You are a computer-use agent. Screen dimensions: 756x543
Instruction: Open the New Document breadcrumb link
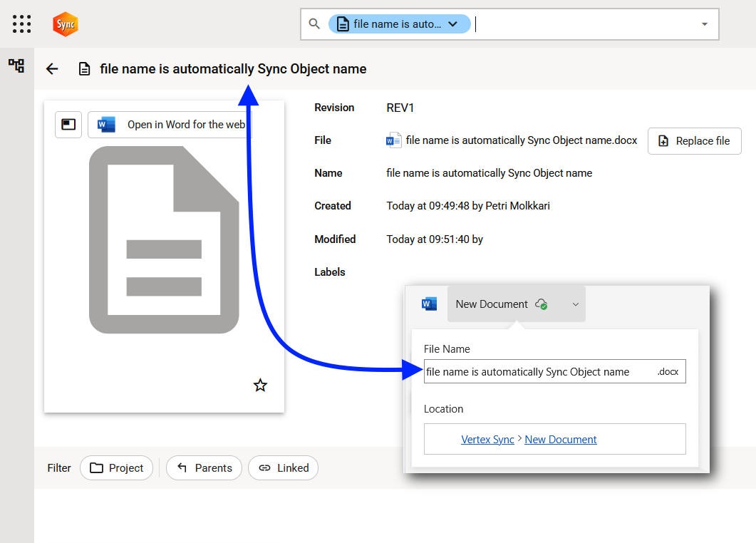(x=561, y=440)
